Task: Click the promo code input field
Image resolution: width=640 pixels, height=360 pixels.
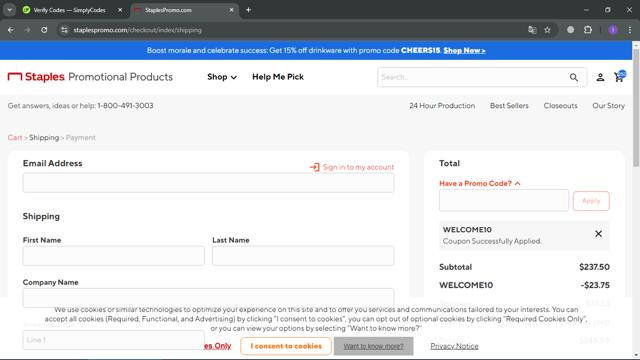Action: pos(504,200)
